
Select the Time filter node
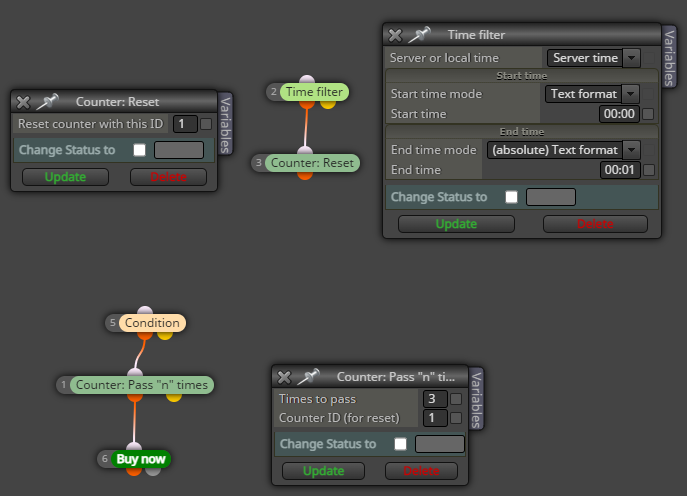tap(314, 92)
